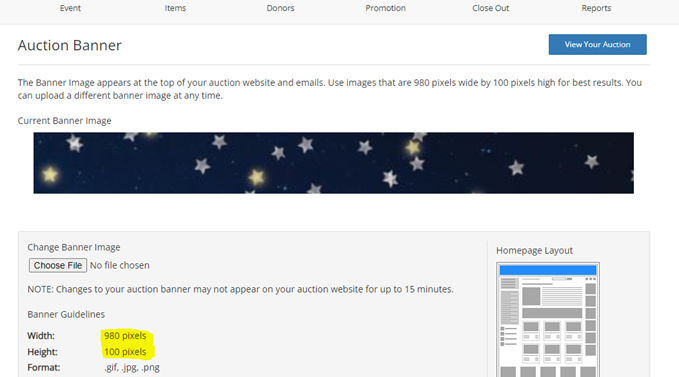This screenshot has width=679, height=377.
Task: Click the Auction Banner heading
Action: pyautogui.click(x=70, y=45)
